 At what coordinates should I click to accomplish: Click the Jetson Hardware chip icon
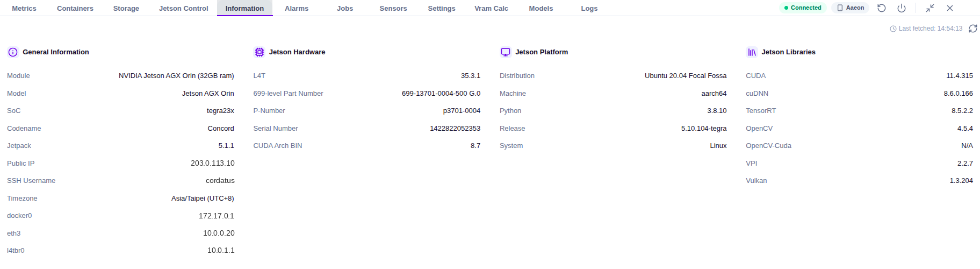[260, 52]
